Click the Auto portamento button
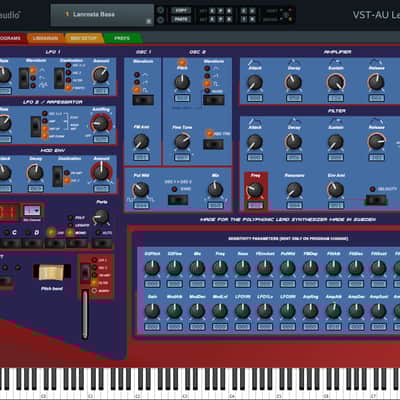The height and width of the screenshot is (400, 400). tap(102, 244)
